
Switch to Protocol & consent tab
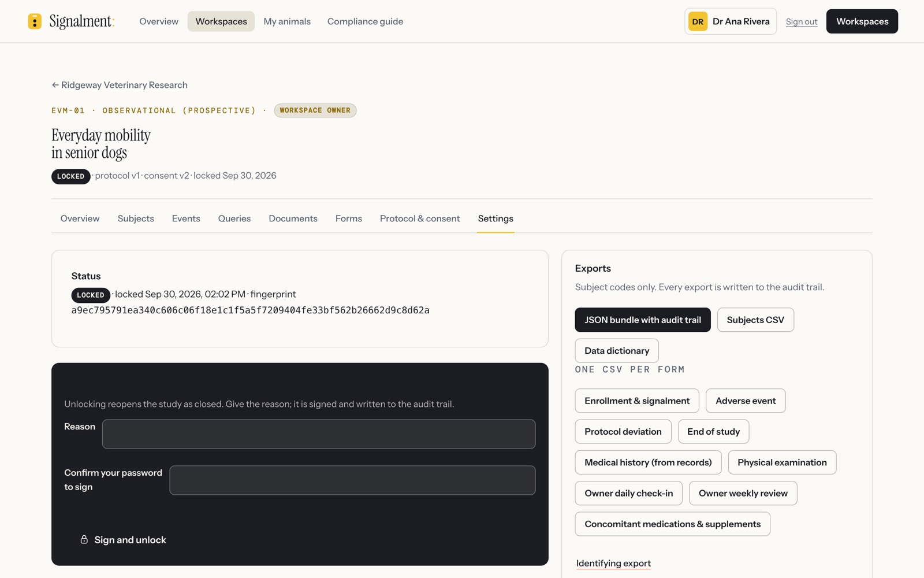tap(420, 218)
